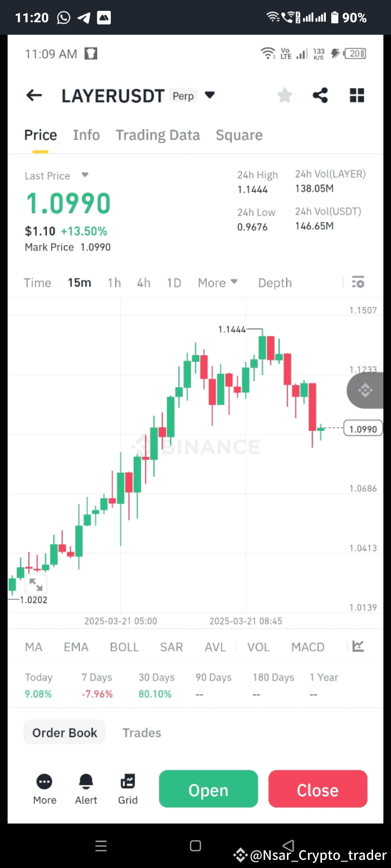The height and width of the screenshot is (868, 391).
Task: Expand chart to fullscreen with expand icon
Action: (x=36, y=584)
